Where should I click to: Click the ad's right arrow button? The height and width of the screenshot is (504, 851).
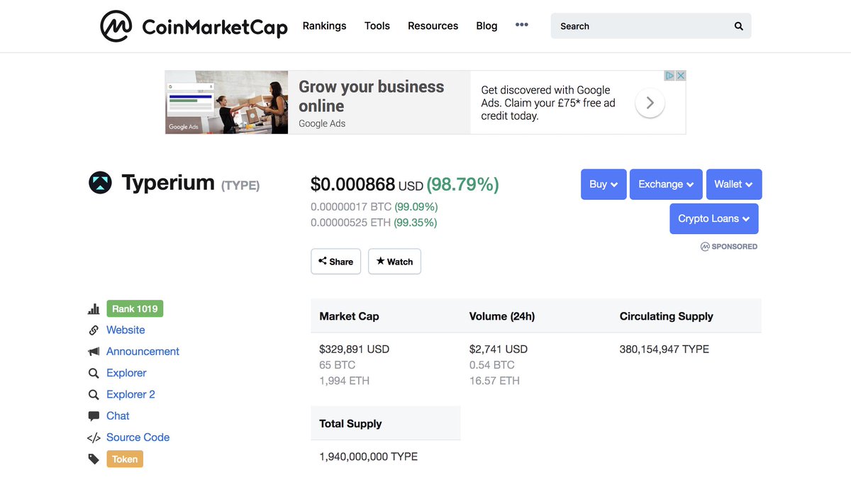[x=650, y=103]
